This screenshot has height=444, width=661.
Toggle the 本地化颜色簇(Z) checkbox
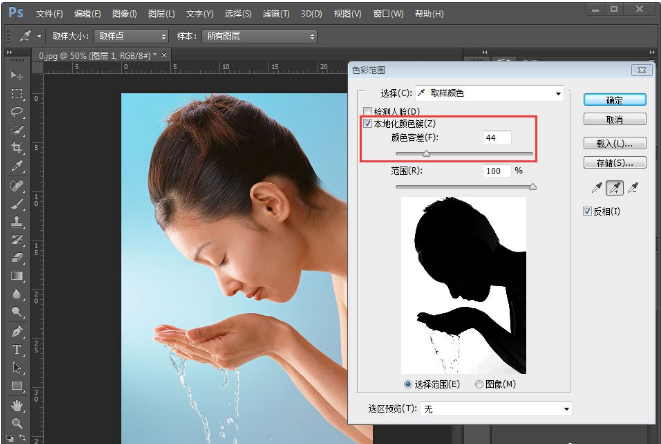pyautogui.click(x=367, y=124)
